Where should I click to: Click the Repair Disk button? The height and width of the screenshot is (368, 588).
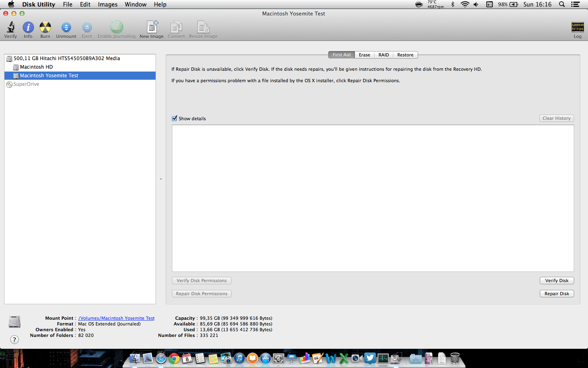click(x=557, y=294)
